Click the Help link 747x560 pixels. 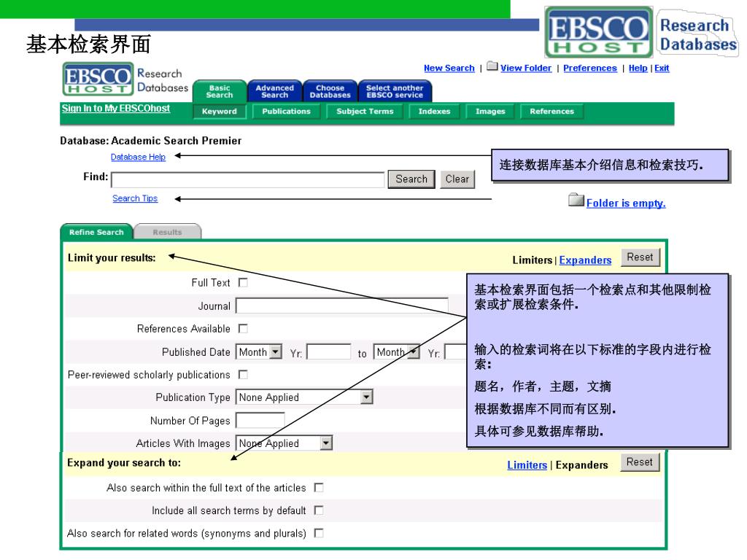coord(638,68)
